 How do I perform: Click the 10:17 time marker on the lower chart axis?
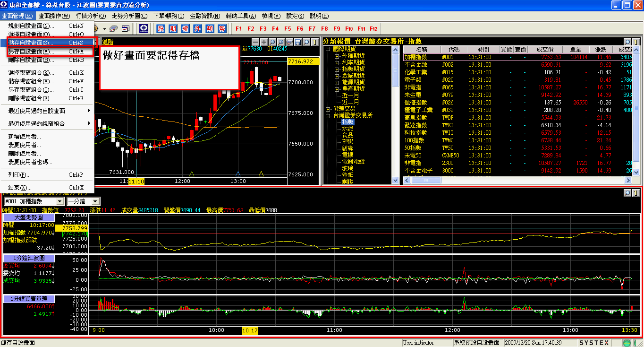tap(250, 330)
